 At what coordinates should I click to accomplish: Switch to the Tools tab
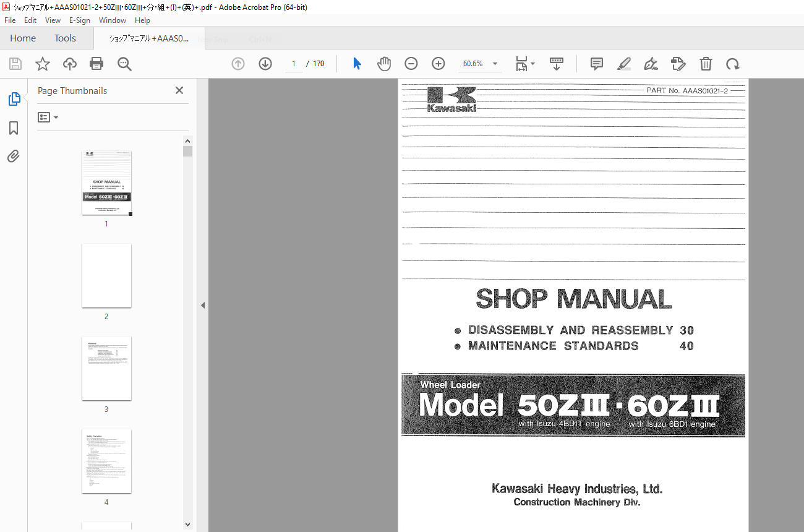click(65, 38)
